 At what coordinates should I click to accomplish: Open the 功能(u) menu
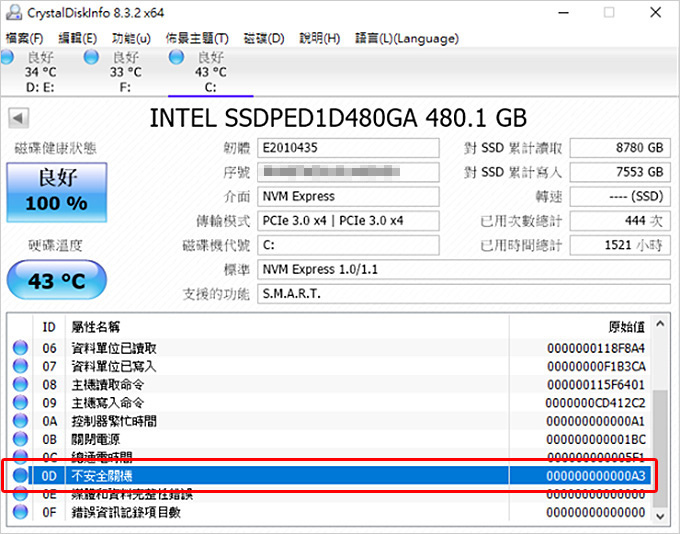(131, 39)
